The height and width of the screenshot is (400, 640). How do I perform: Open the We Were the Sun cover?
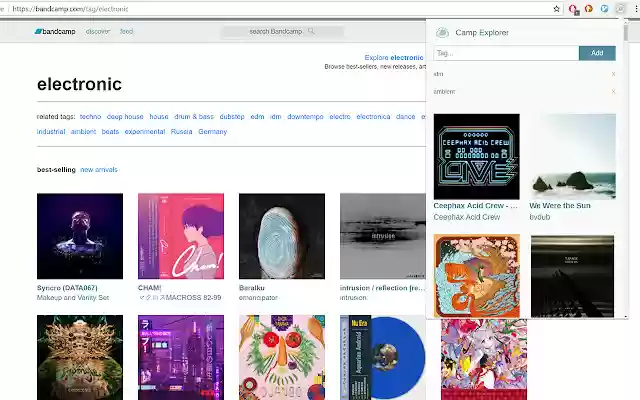click(573, 157)
